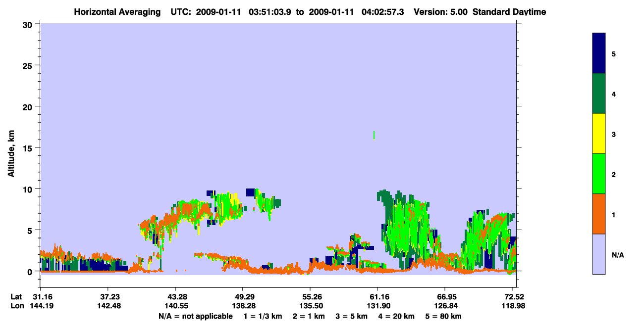The width and height of the screenshot is (644, 330).
Task: Click the '2 = 1 km' legend note
Action: point(309,316)
